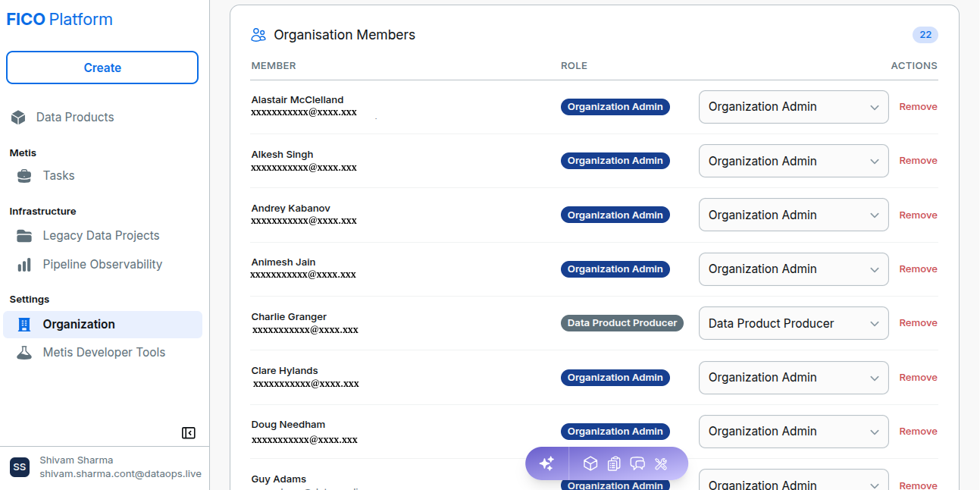Open Metis Developer Tools
The height and width of the screenshot is (490, 980).
102,353
